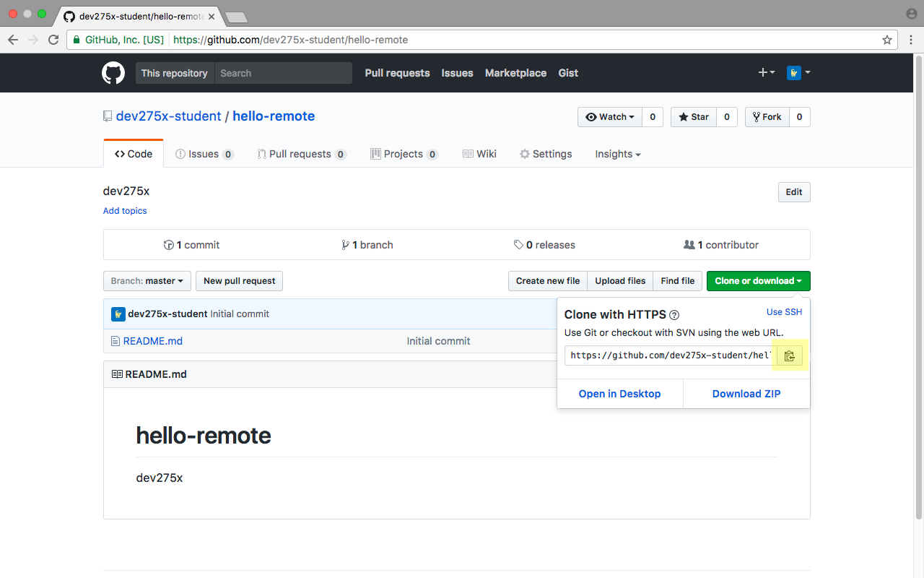Screen dimensions: 924x578
Task: Click the Fork count 0
Action: (799, 117)
